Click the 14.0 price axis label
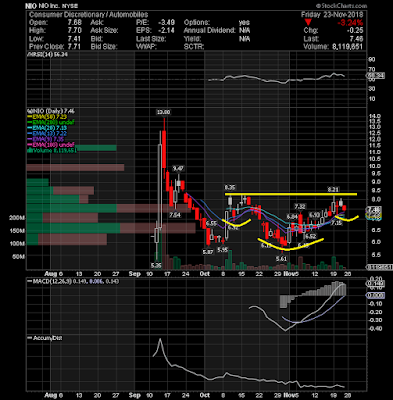Image resolution: width=393 pixels, height=400 pixels. coord(375,116)
